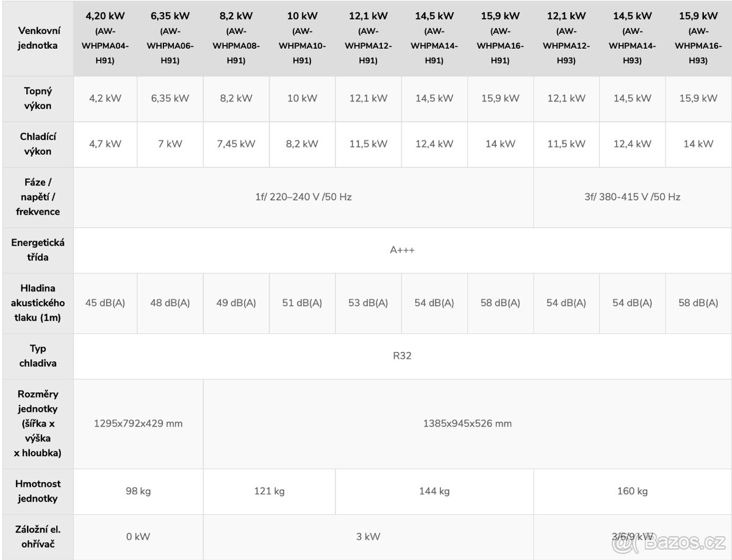This screenshot has height=560, width=732.
Task: Select the AW-WHPMA16-H93 column header
Action: (698, 38)
